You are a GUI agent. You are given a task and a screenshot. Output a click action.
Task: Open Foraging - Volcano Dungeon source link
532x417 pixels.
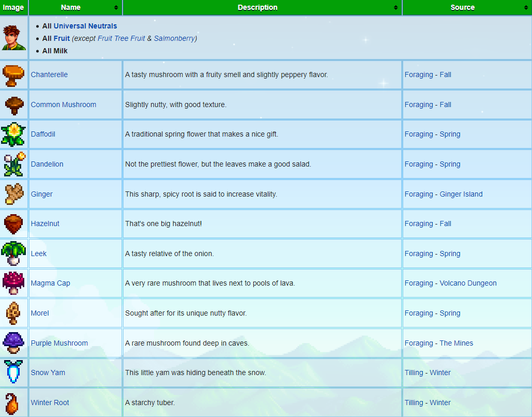[450, 283]
